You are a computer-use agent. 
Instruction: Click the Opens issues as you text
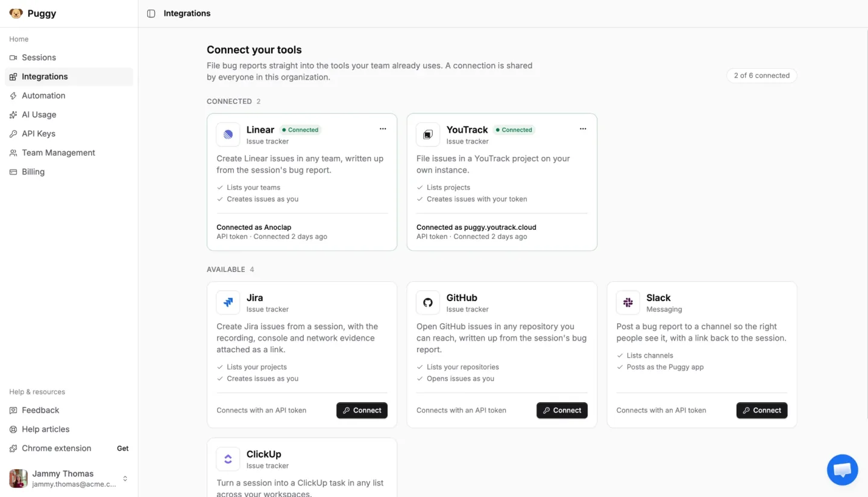click(461, 378)
